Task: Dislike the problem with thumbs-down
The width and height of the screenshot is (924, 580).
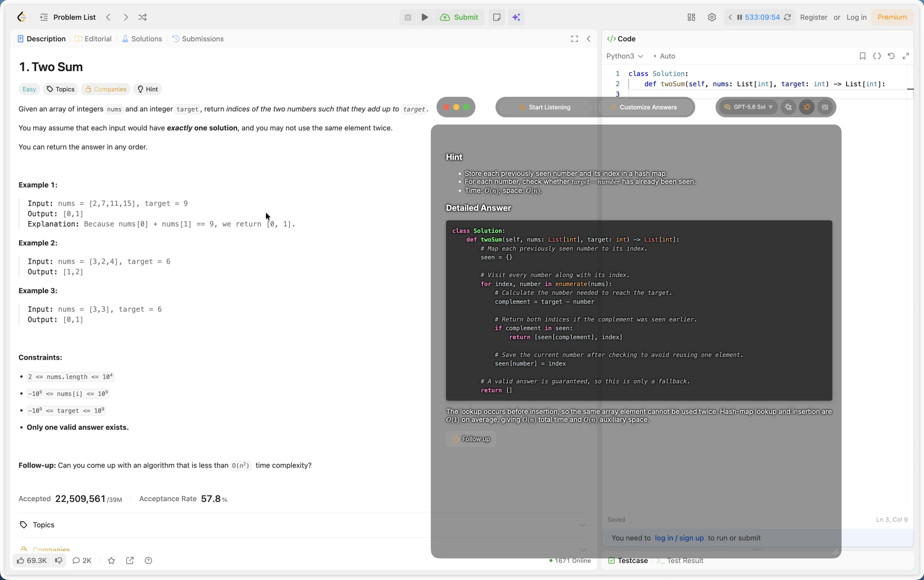Action: coord(59,560)
